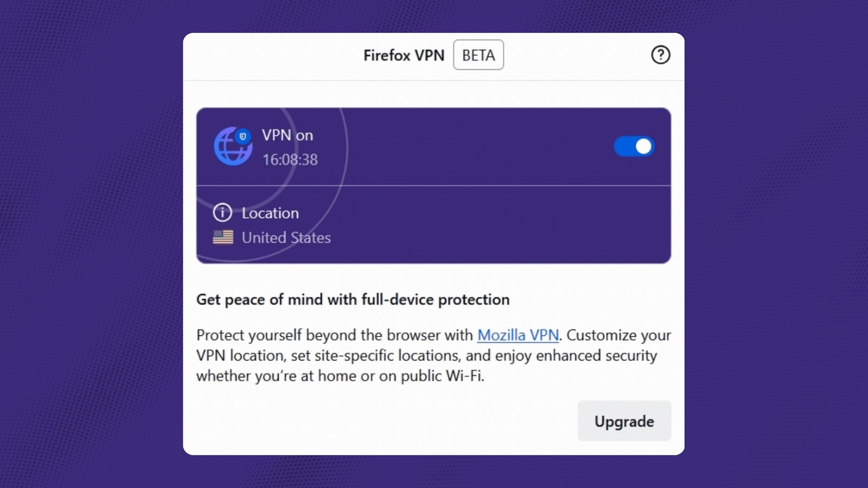868x488 pixels.
Task: Click the VPN on status label
Action: tap(287, 135)
